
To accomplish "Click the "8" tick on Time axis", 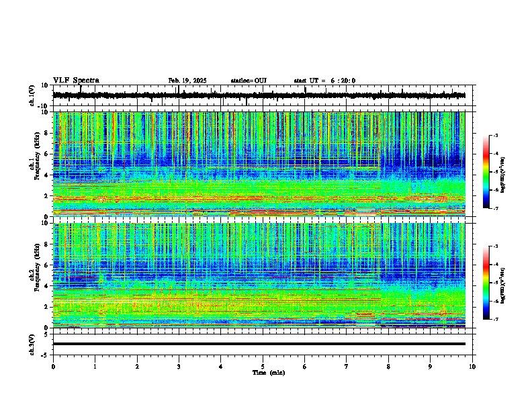I will click(388, 367).
